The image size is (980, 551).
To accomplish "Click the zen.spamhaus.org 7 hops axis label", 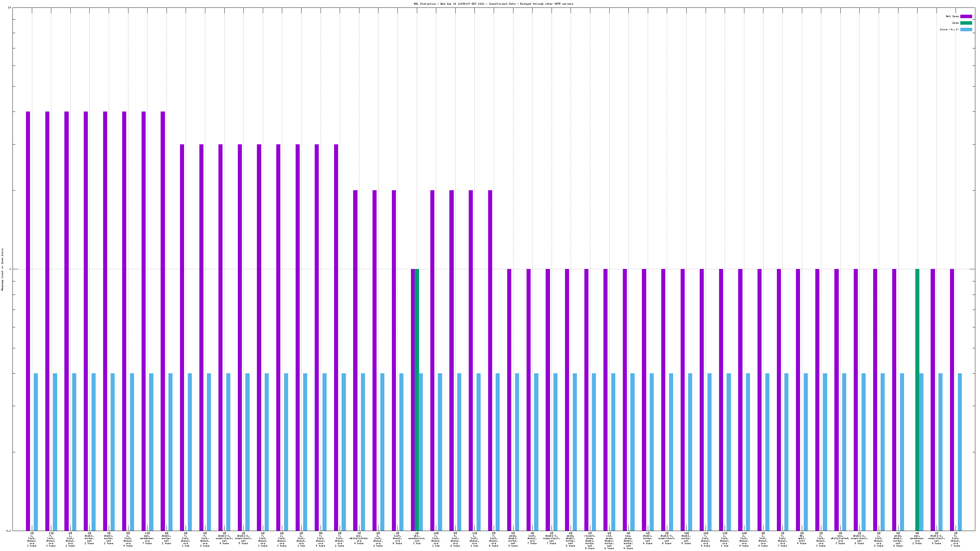I will [147, 538].
